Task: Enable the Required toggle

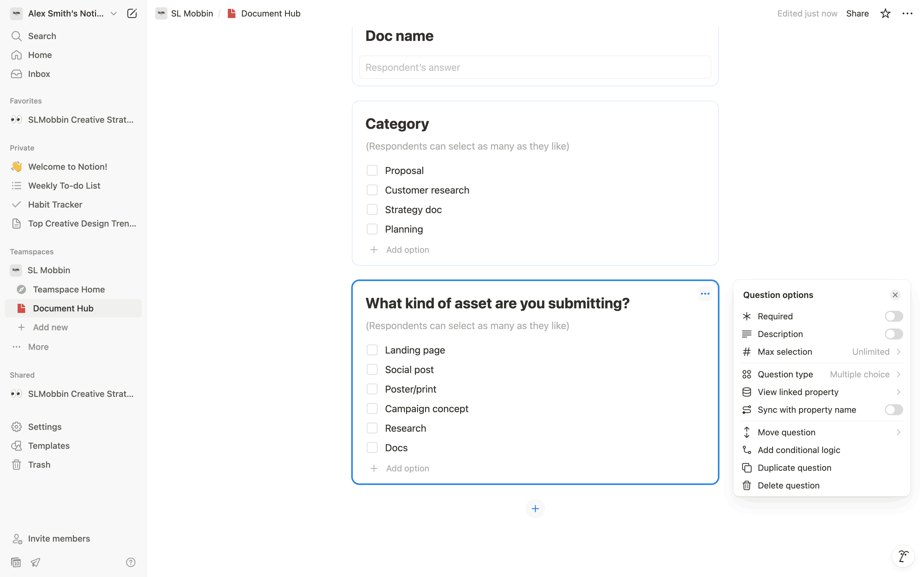Action: pyautogui.click(x=893, y=316)
